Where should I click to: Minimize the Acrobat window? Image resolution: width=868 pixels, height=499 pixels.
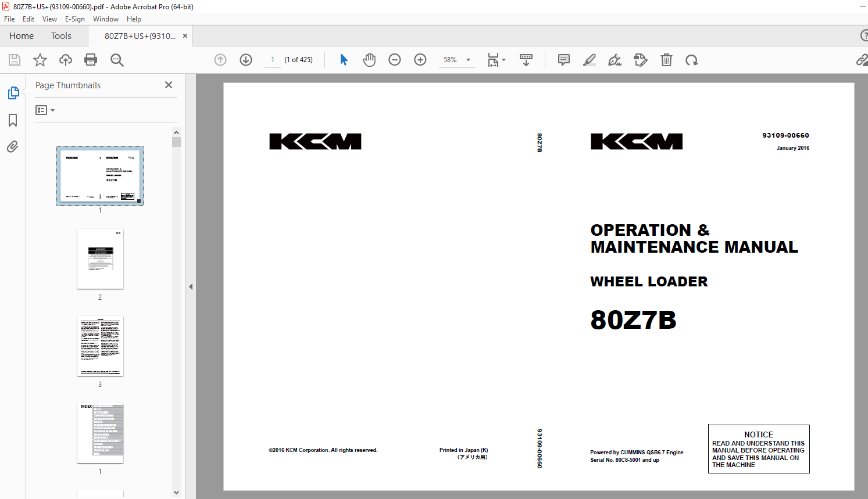(862, 6)
